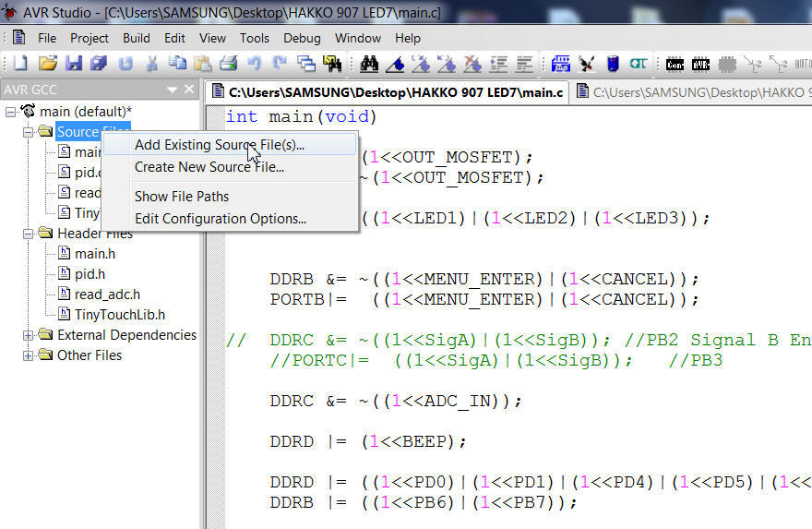Open the Window menu
The width and height of the screenshot is (812, 529).
pos(358,39)
